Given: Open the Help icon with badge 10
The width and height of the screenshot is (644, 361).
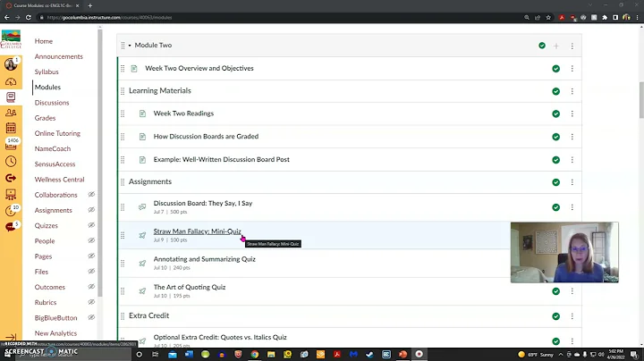Looking at the screenshot, I should point(11,211).
